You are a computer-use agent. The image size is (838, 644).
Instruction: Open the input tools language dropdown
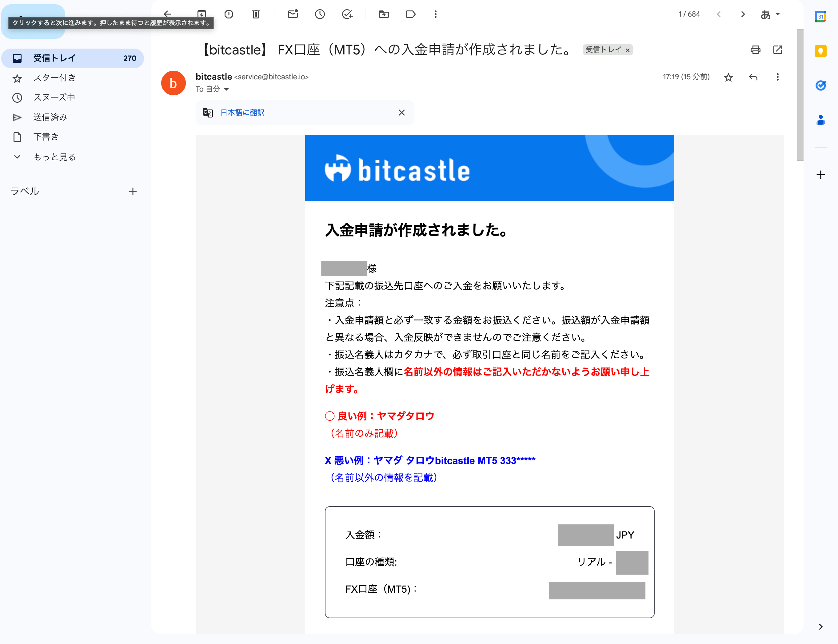(x=771, y=14)
